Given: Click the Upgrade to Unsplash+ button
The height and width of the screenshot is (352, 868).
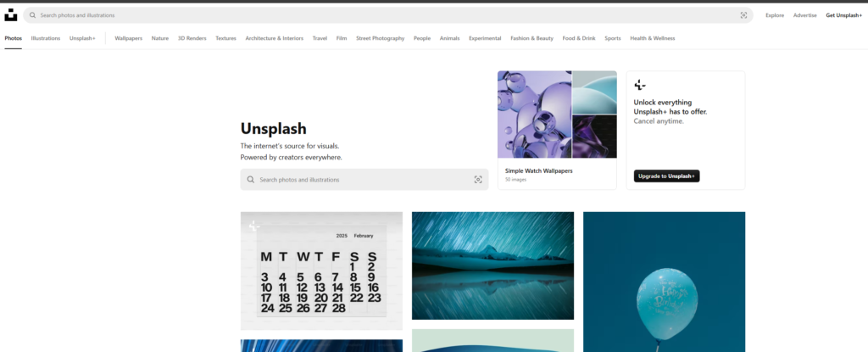Looking at the screenshot, I should click(666, 176).
